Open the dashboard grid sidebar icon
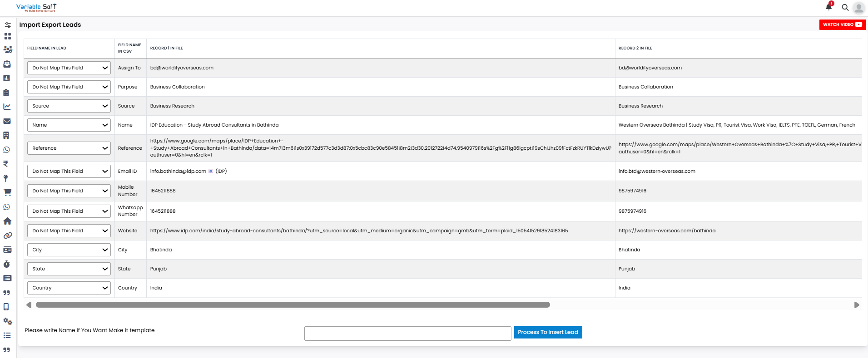This screenshot has width=868, height=358. click(x=7, y=36)
